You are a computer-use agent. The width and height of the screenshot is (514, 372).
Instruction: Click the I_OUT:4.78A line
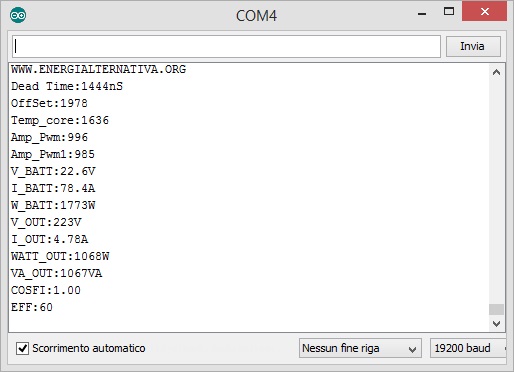tap(49, 239)
